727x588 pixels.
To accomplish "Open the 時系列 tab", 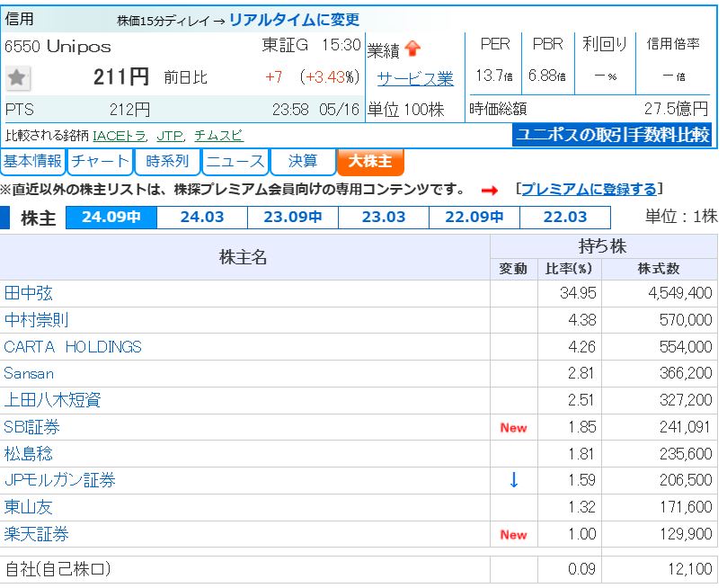I will [x=167, y=161].
